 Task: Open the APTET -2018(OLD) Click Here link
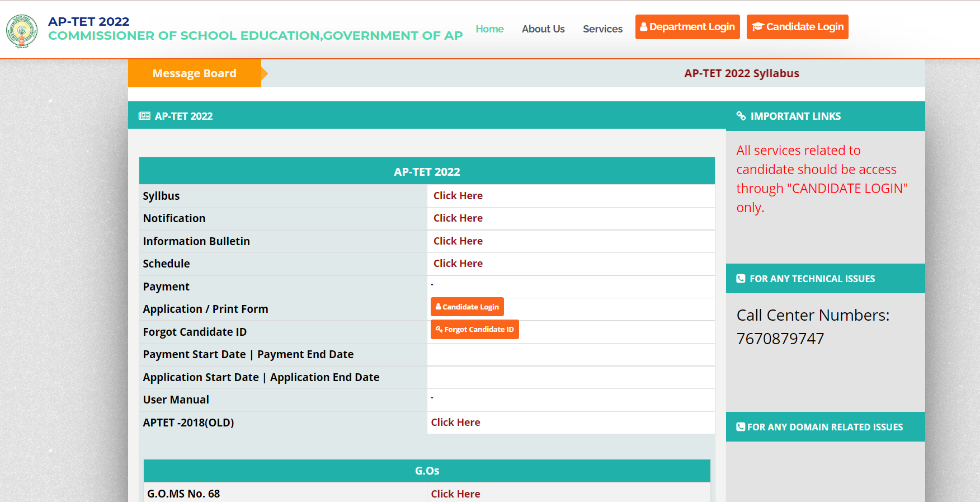(455, 423)
